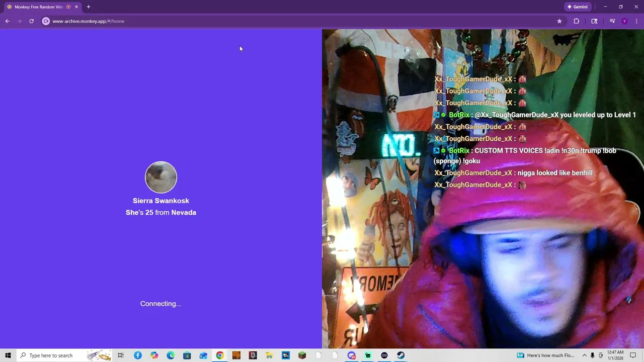Bookmark this page with the star icon
The width and height of the screenshot is (644, 362).
point(559,21)
